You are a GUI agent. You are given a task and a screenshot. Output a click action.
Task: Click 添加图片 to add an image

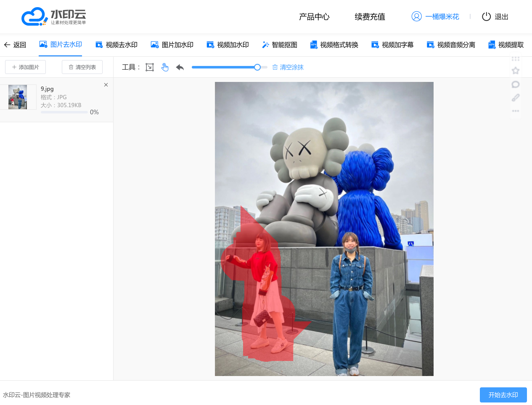(25, 67)
